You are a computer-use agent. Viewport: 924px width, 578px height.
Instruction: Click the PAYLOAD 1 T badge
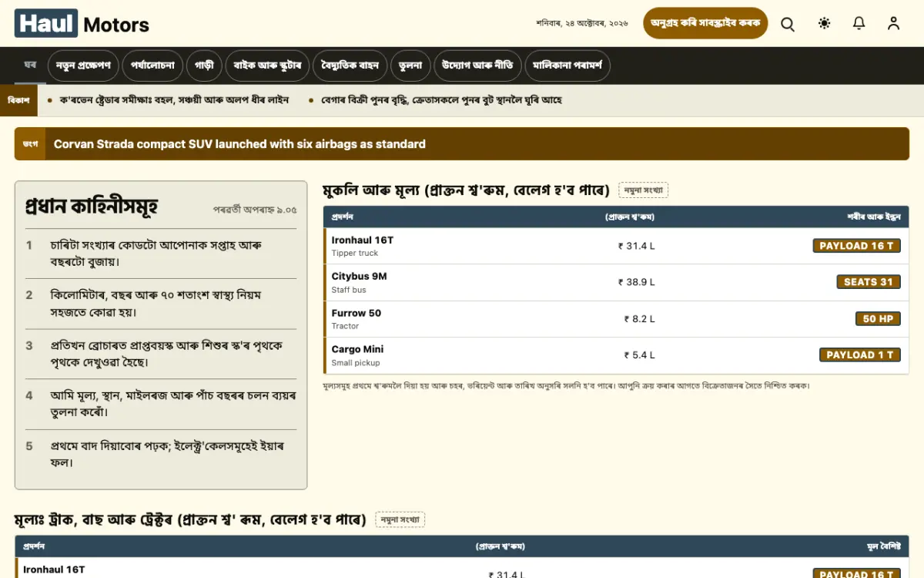click(859, 355)
